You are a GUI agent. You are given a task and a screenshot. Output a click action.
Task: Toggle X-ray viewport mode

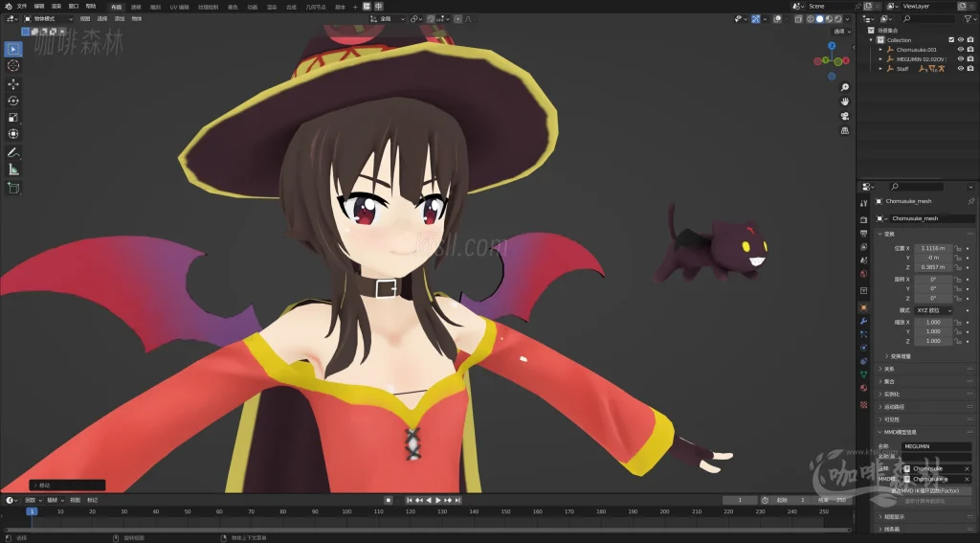(x=798, y=19)
